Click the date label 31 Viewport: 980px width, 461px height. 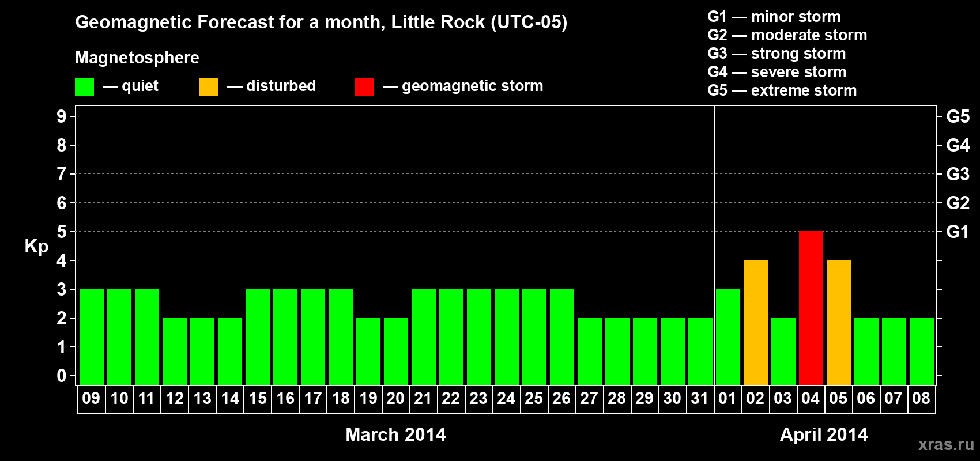pos(700,398)
